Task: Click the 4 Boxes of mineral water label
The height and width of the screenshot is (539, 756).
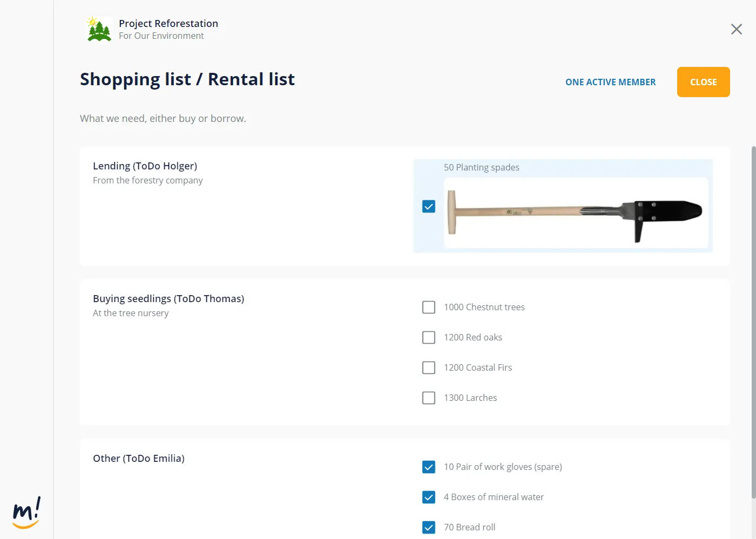Action: tap(494, 497)
